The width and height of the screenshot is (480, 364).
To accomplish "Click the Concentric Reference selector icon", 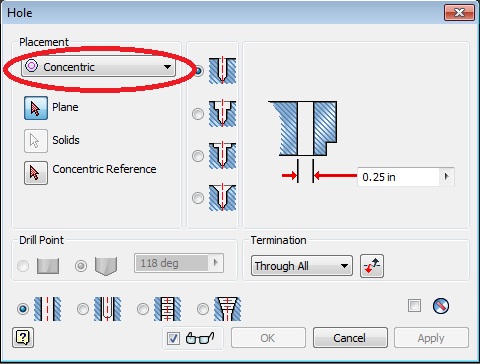I will pos(36,173).
